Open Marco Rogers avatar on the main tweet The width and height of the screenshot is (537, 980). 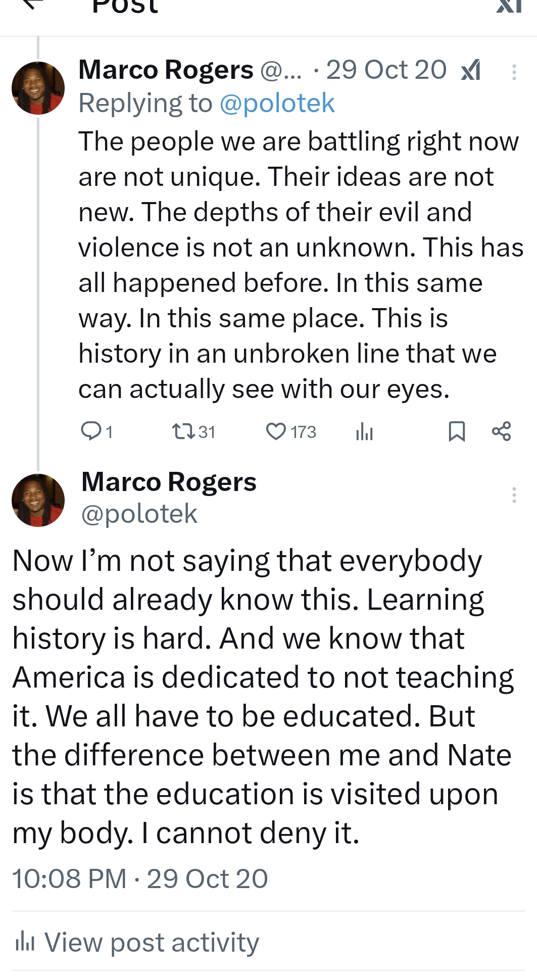(x=38, y=500)
